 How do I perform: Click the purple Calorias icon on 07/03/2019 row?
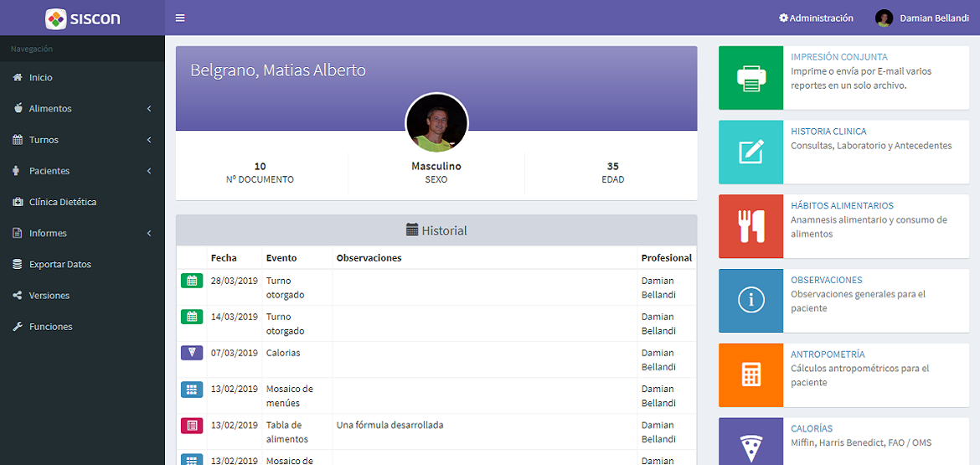click(192, 353)
